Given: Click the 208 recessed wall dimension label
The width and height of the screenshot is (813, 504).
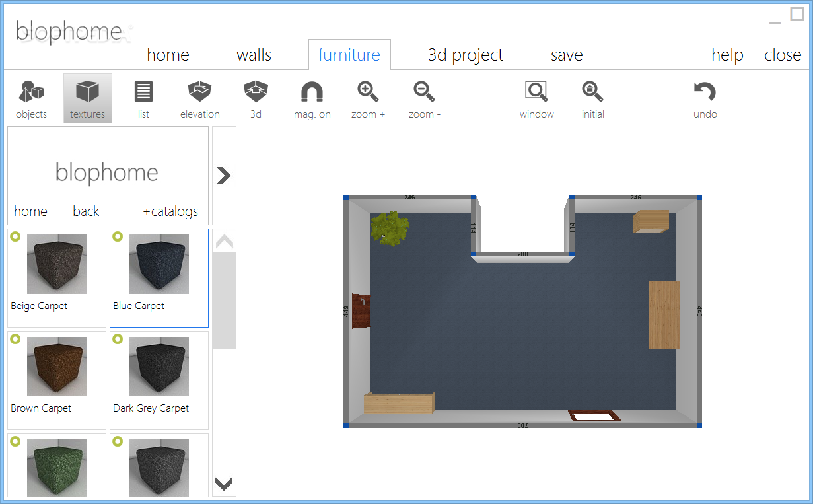Looking at the screenshot, I should (522, 254).
